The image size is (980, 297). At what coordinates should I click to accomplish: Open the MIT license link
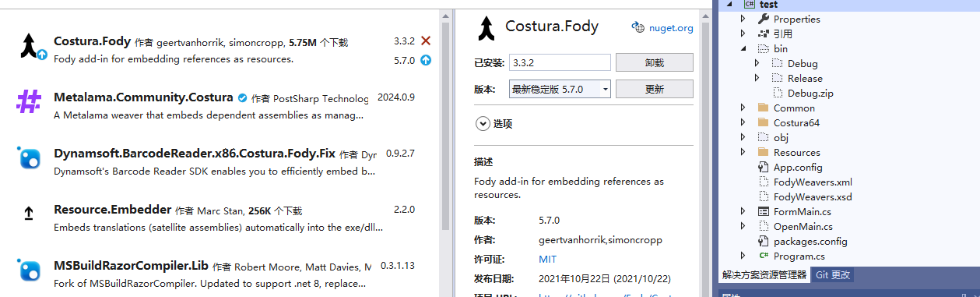(547, 259)
